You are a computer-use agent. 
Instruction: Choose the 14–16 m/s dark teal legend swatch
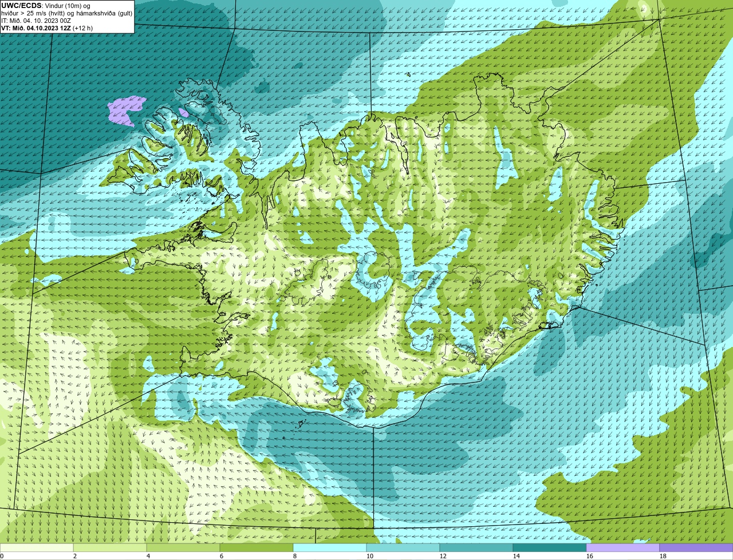(550, 547)
